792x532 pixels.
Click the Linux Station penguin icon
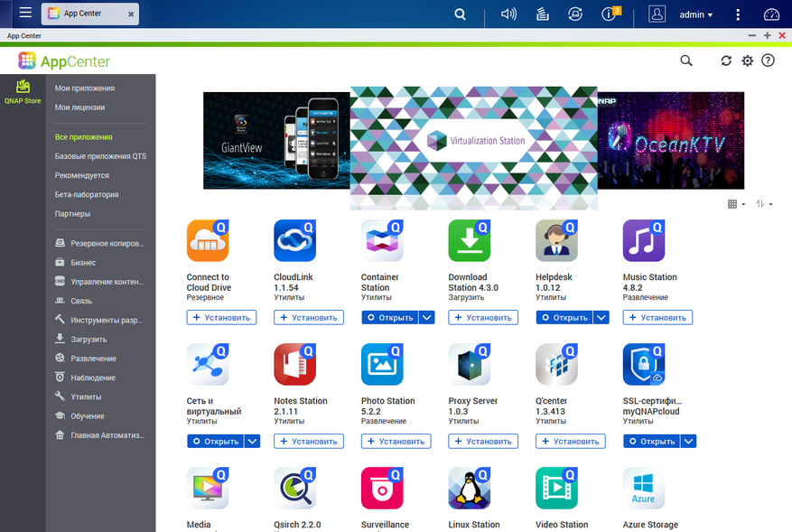pyautogui.click(x=470, y=488)
